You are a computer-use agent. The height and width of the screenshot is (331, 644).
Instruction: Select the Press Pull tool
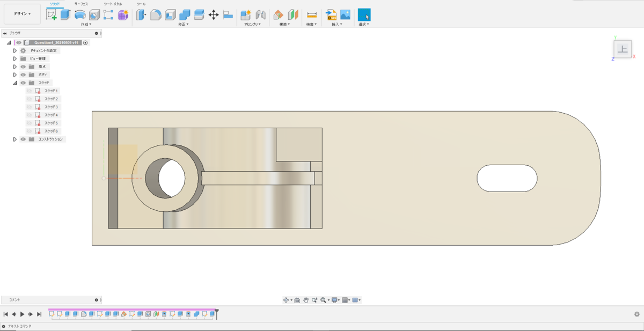pos(141,15)
